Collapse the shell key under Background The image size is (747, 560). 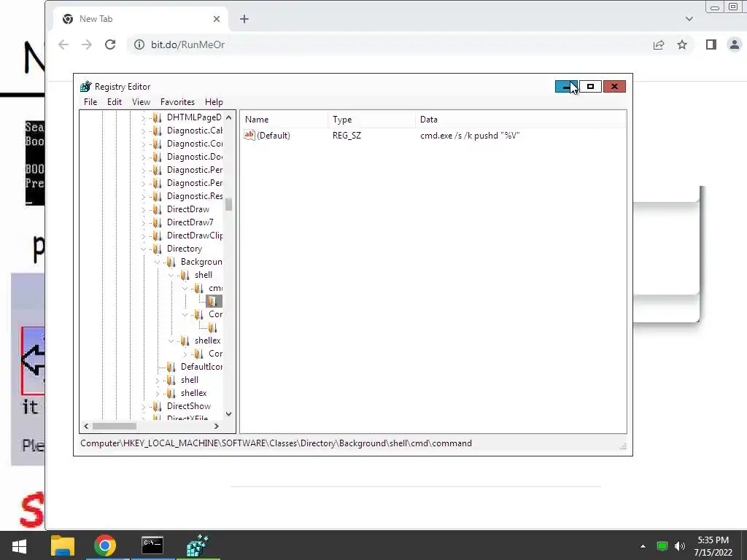[171, 275]
